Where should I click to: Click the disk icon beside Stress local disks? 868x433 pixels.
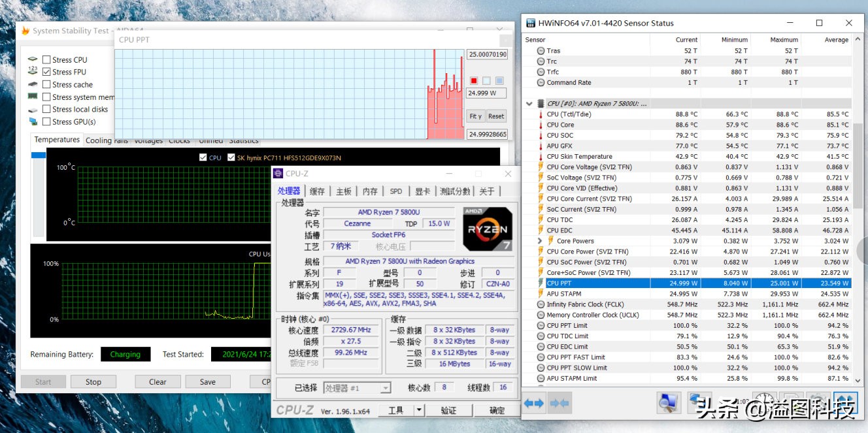(33, 109)
